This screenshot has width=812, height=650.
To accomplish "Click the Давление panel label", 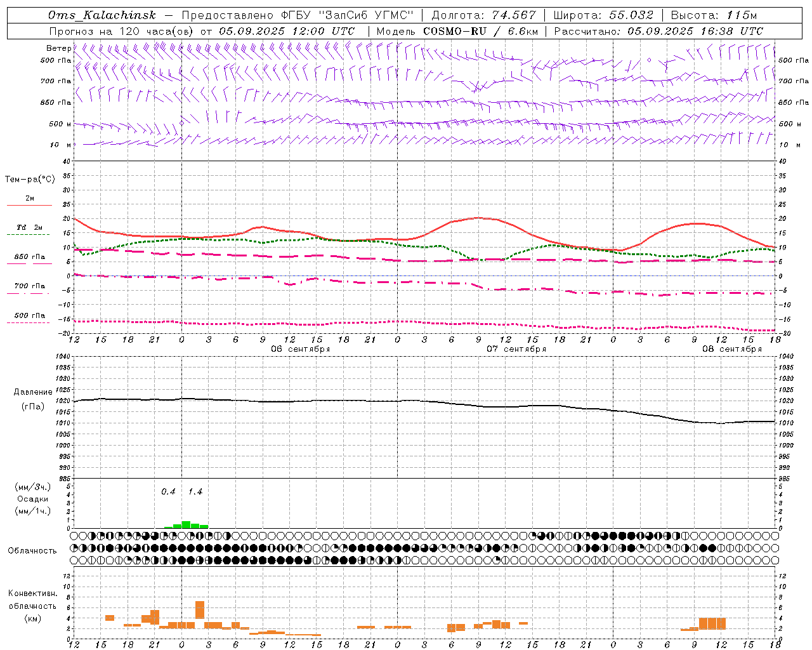I will (33, 392).
